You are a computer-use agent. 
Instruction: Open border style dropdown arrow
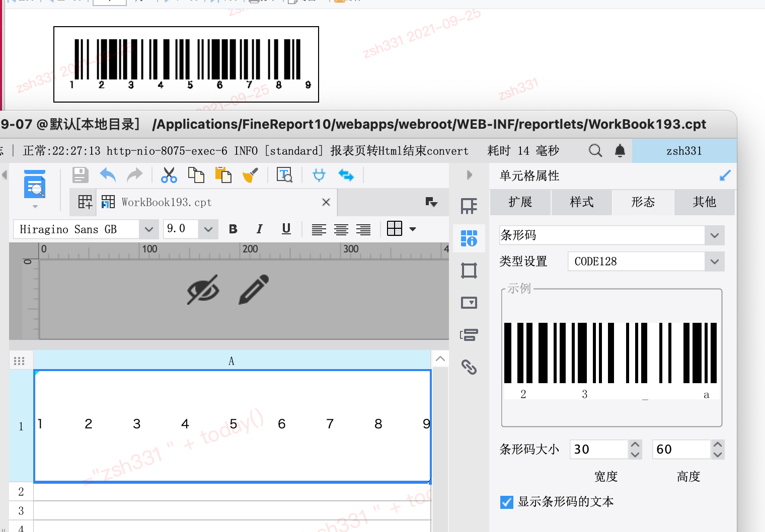pyautogui.click(x=413, y=229)
